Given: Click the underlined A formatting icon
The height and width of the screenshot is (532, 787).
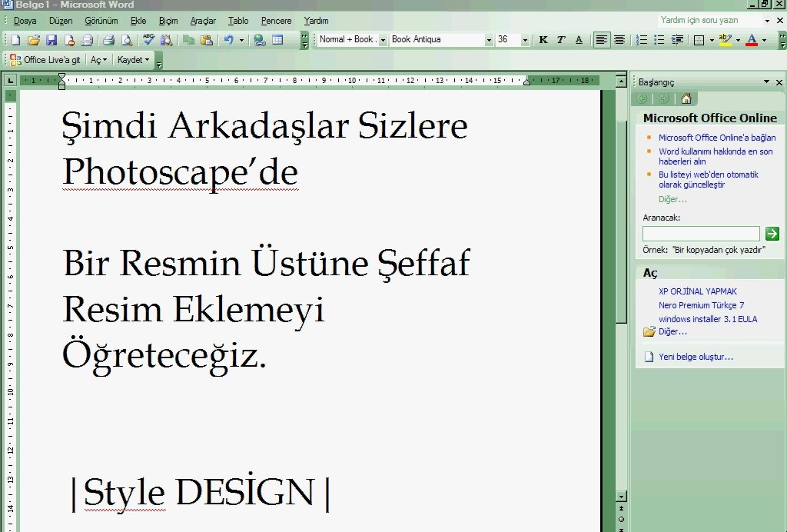Looking at the screenshot, I should point(579,40).
